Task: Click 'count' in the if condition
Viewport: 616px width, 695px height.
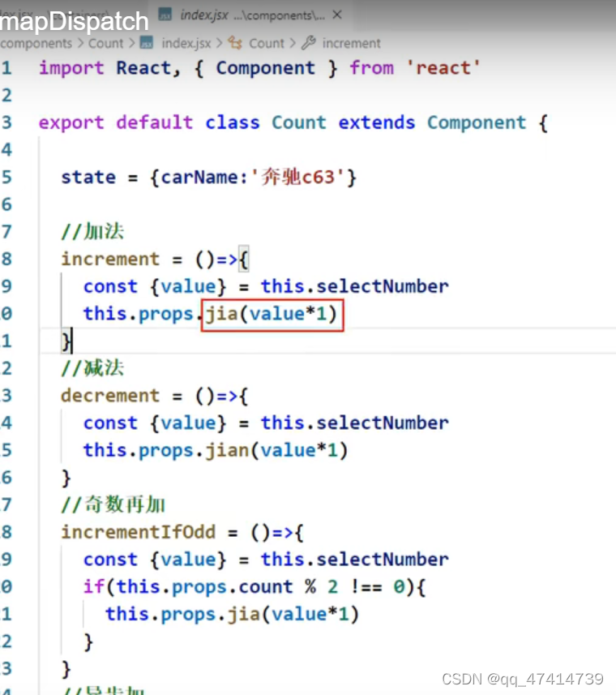Action: click(x=266, y=587)
